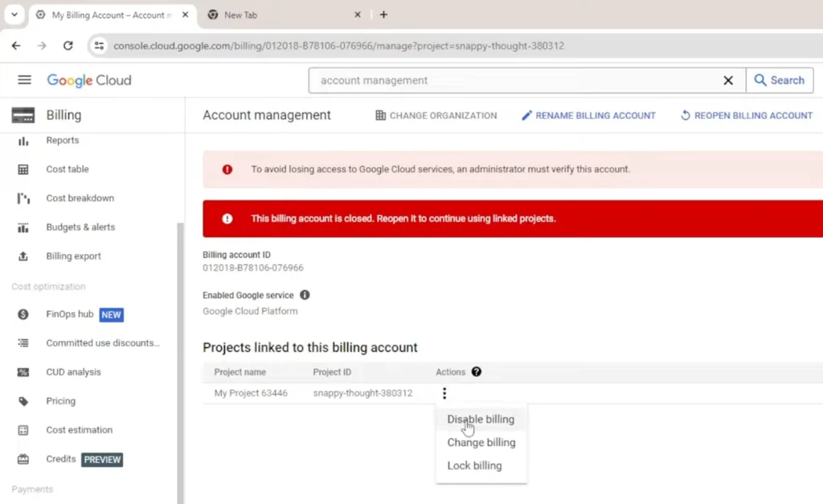
Task: Clear the search field with the X
Action: pos(728,80)
